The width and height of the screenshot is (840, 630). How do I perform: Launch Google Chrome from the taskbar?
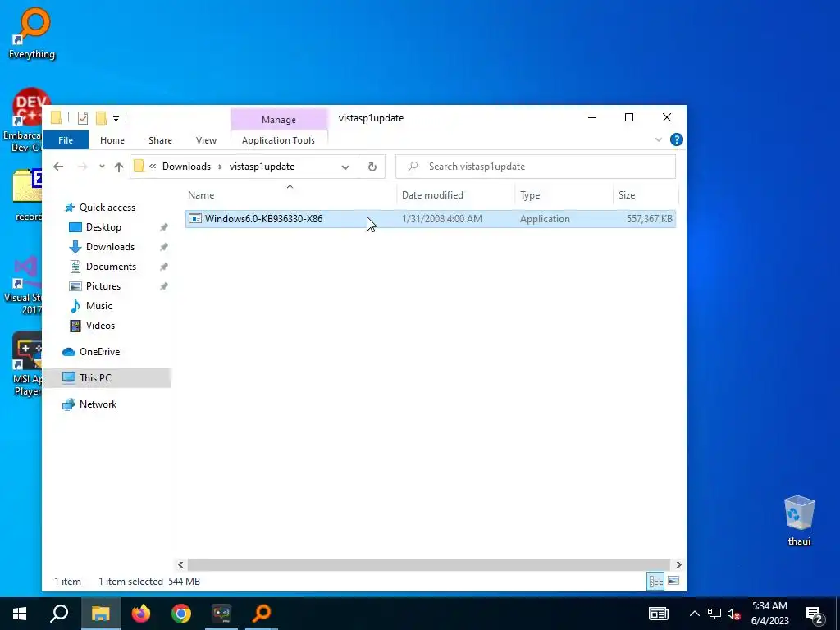pos(181,614)
